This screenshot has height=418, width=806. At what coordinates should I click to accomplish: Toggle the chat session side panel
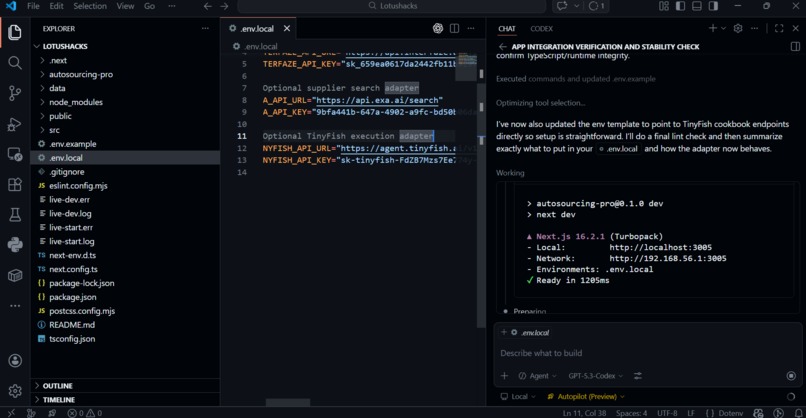(795, 47)
